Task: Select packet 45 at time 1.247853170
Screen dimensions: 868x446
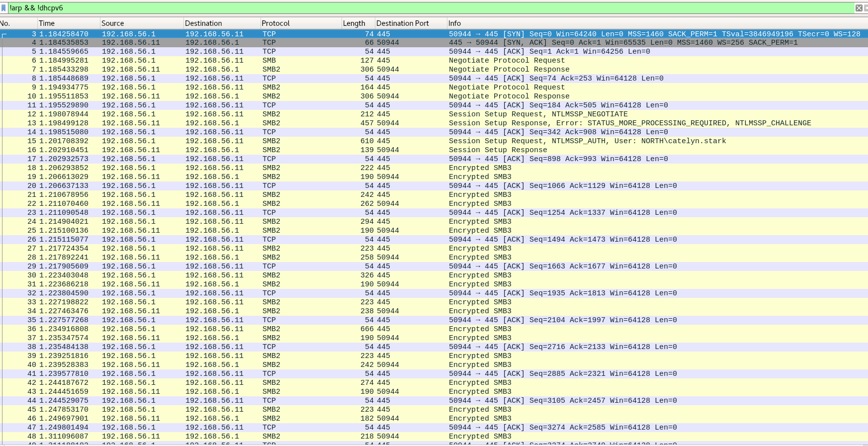Action: [434, 410]
